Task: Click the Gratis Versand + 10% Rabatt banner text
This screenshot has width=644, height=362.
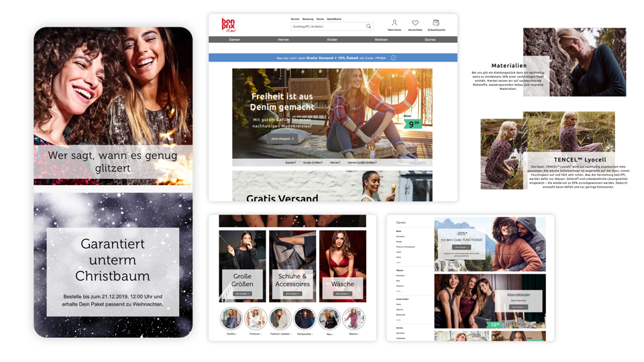Action: [332, 58]
